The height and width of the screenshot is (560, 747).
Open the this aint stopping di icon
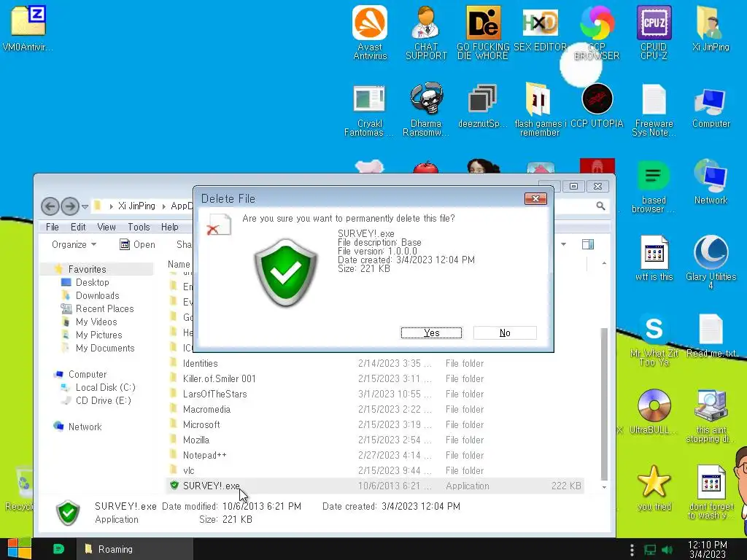click(x=711, y=416)
